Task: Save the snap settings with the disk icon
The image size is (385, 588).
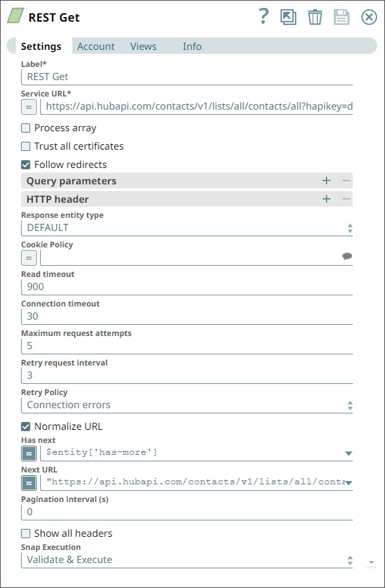Action: pos(341,17)
